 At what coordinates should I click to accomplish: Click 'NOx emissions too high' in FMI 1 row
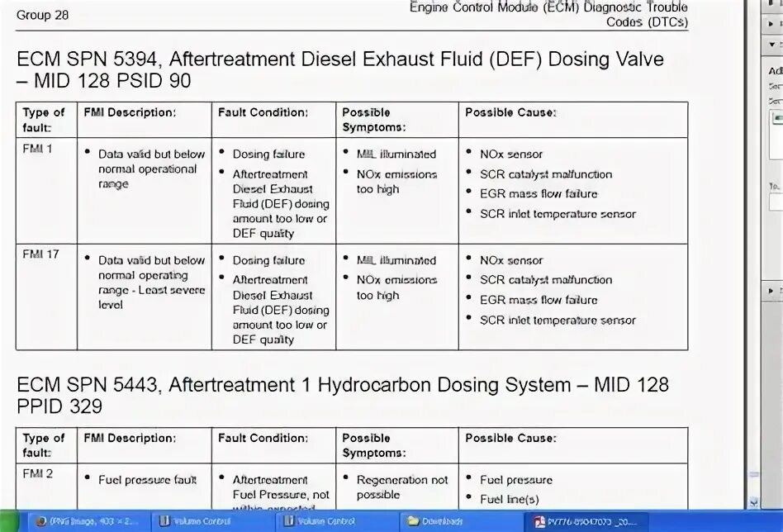click(x=396, y=182)
